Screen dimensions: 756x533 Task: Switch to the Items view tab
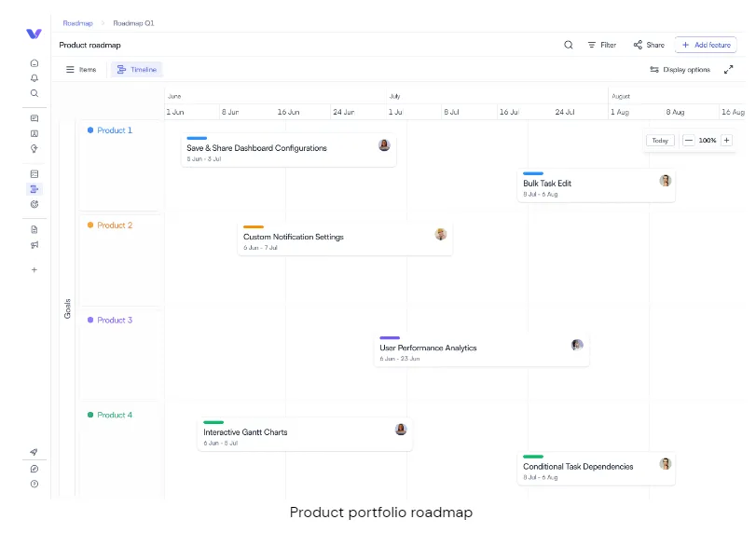pos(81,69)
